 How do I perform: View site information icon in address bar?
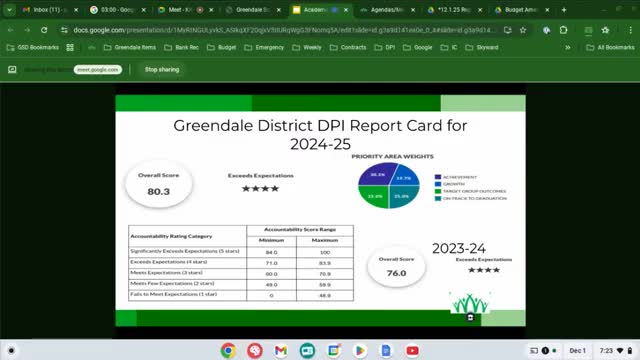pyautogui.click(x=64, y=30)
